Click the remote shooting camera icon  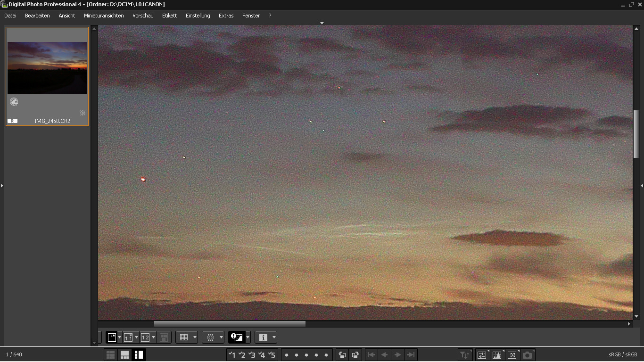[x=527, y=355]
